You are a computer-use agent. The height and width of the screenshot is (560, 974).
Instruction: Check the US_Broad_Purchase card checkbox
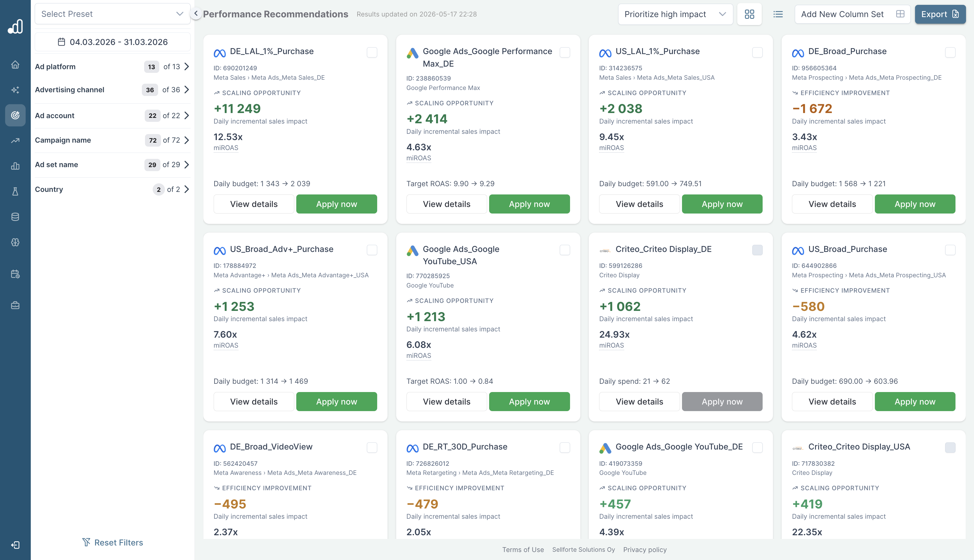point(950,250)
